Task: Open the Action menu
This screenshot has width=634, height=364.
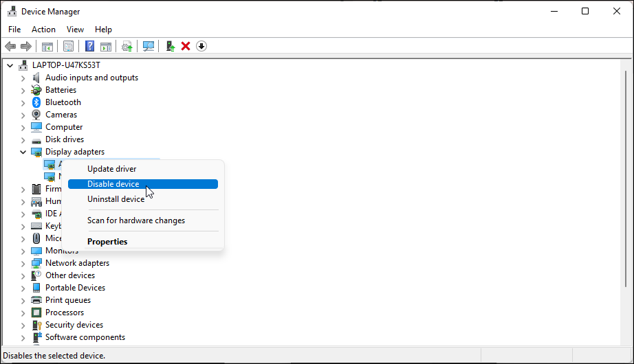Action: click(44, 30)
